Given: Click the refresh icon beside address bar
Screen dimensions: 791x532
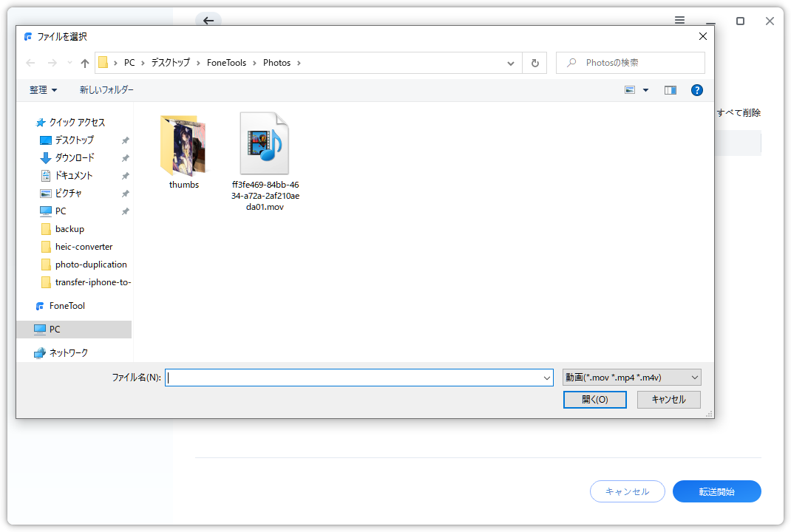Looking at the screenshot, I should [534, 63].
